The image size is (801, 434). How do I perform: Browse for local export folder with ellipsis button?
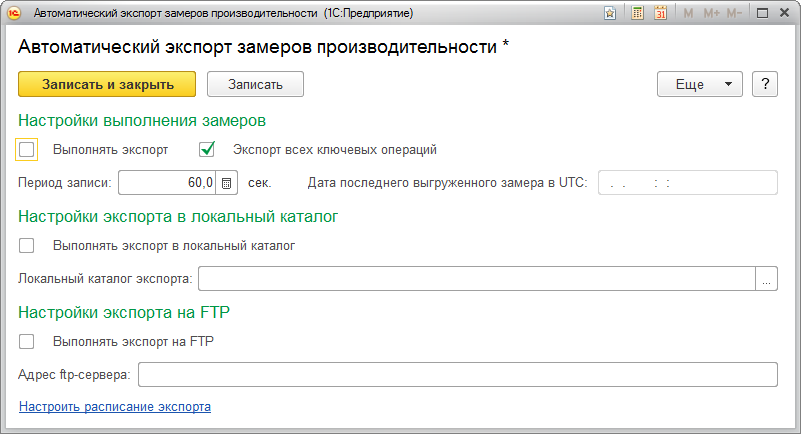pyautogui.click(x=766, y=279)
